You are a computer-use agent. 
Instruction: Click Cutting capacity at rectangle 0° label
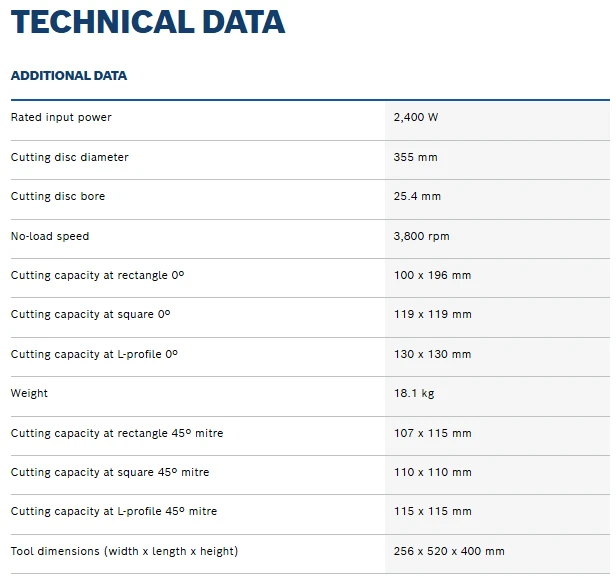pyautogui.click(x=97, y=275)
